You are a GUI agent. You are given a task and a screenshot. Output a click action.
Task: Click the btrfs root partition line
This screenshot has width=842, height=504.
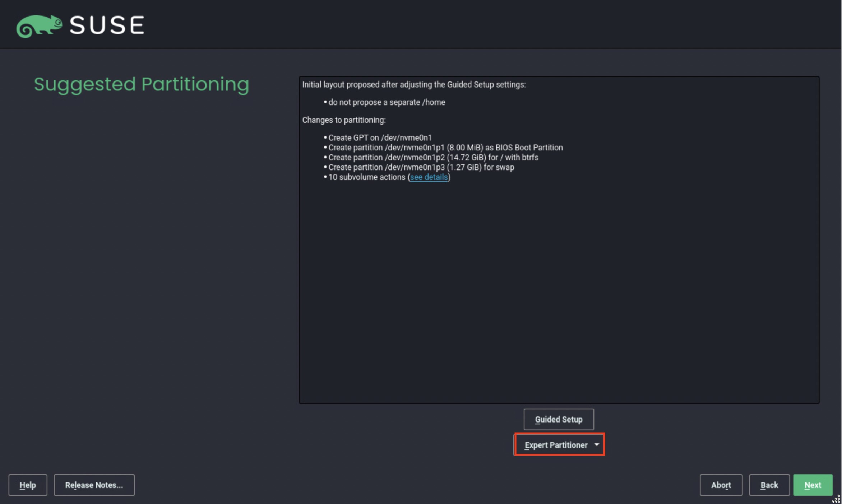(433, 158)
